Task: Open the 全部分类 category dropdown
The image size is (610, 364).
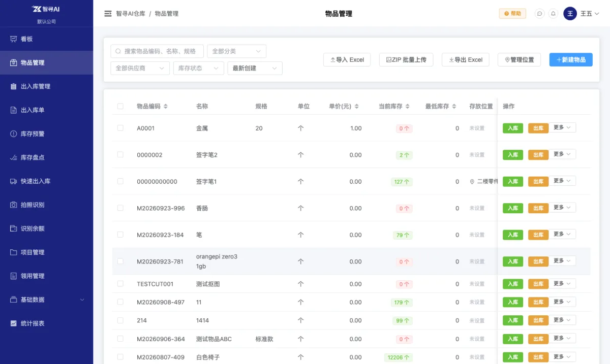Action: (x=236, y=51)
